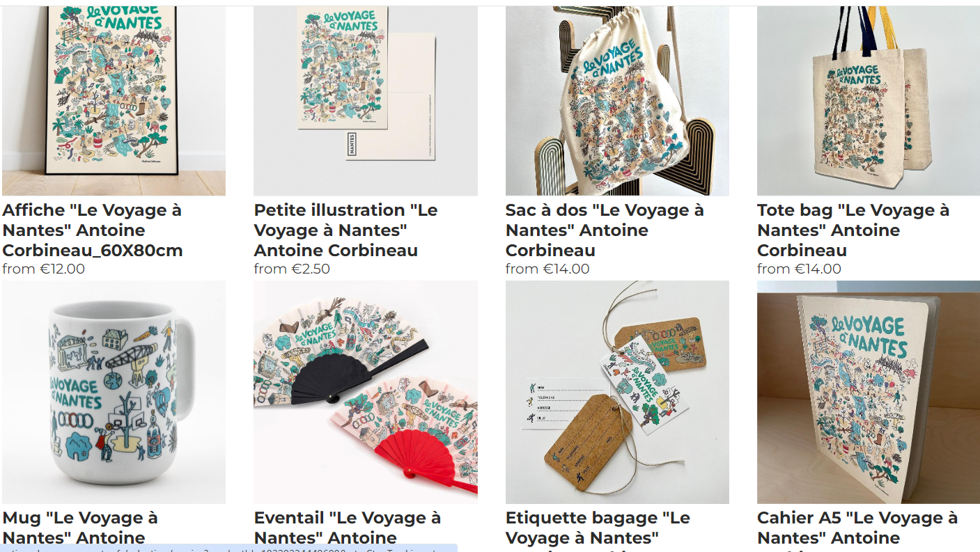980x552 pixels.
Task: Open the Cahier A5 notebook image
Action: pyautogui.click(x=869, y=392)
